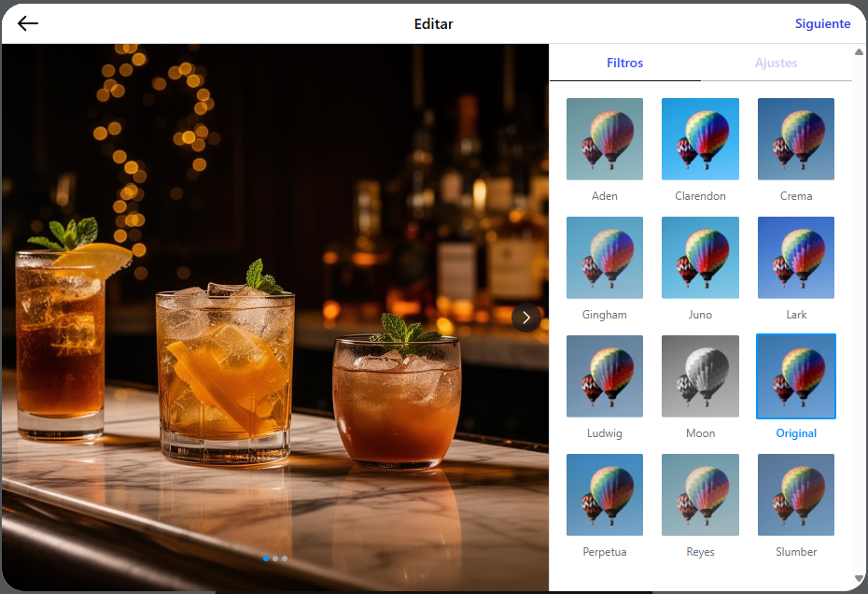Screen dimensions: 868x594
Task: Click the back arrow to exit editing
Action: click(x=27, y=23)
